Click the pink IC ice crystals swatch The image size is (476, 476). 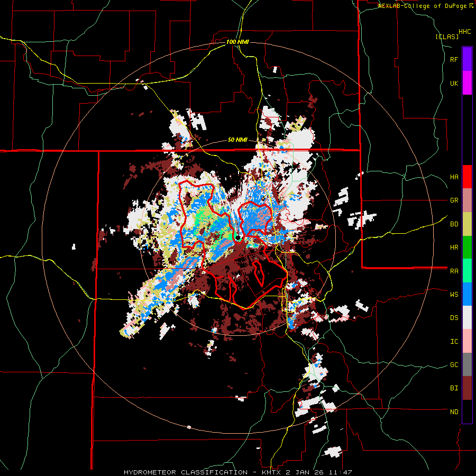467,341
